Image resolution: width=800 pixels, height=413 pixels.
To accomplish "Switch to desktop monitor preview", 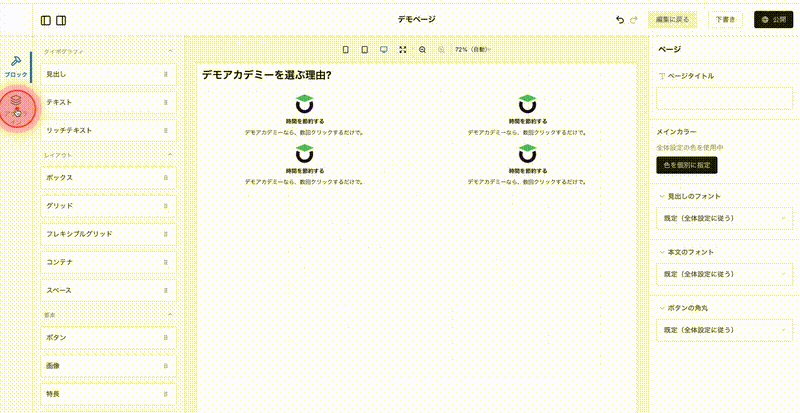I will click(384, 50).
